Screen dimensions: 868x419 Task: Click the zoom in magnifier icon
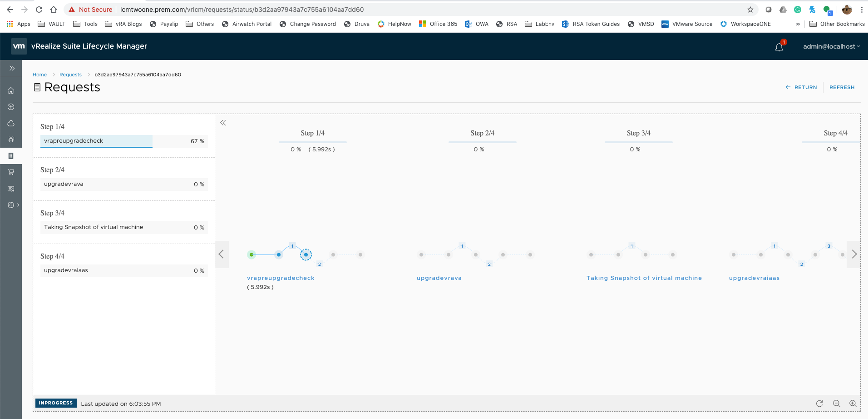click(853, 404)
